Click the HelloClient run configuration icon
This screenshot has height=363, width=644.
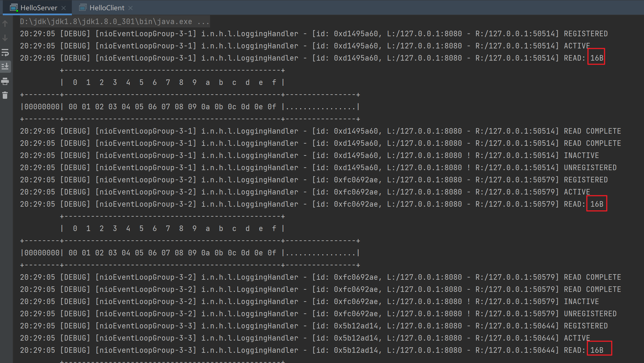pyautogui.click(x=83, y=8)
